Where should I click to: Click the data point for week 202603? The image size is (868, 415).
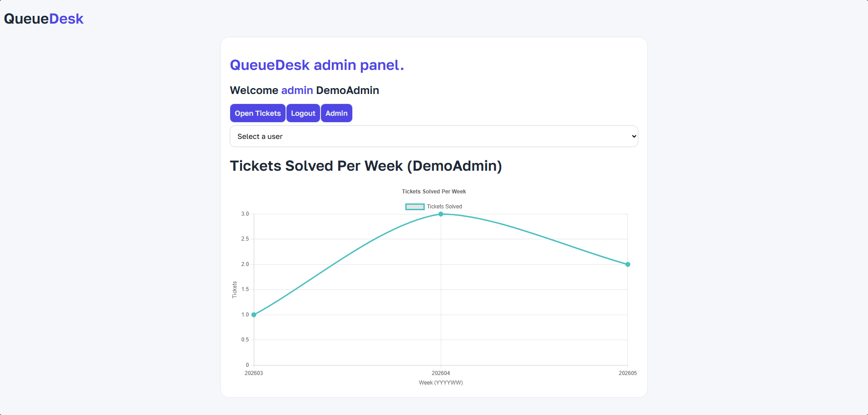254,315
